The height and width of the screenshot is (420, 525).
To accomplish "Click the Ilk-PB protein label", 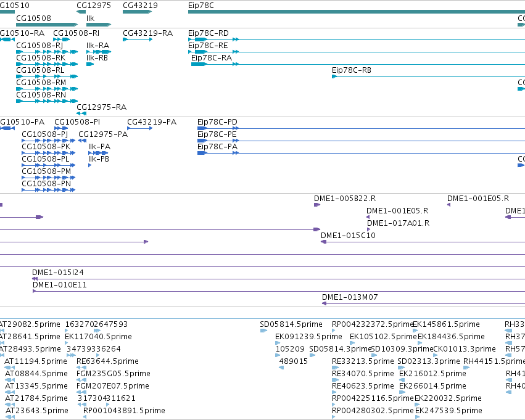I will click(99, 159).
